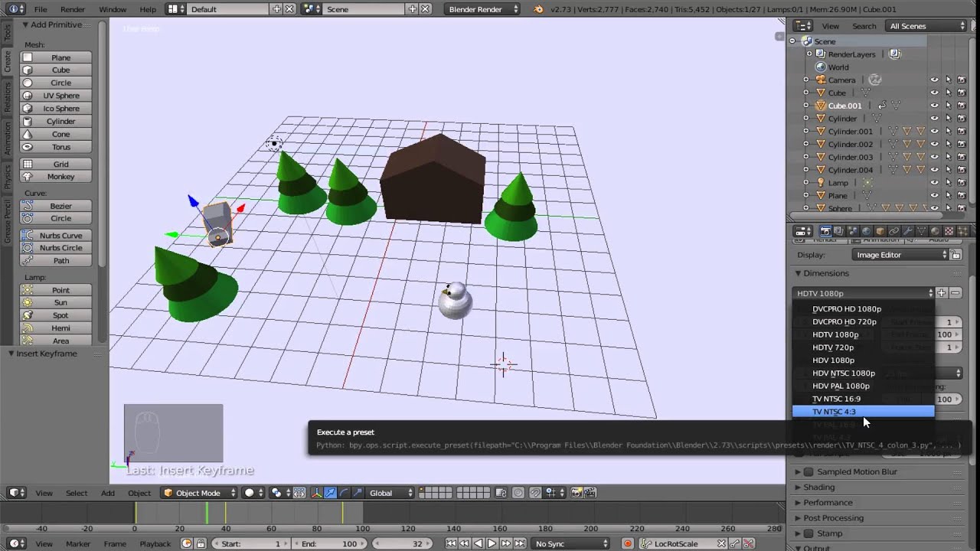Click the End frame field
This screenshot has width=980, height=551.
point(330,543)
